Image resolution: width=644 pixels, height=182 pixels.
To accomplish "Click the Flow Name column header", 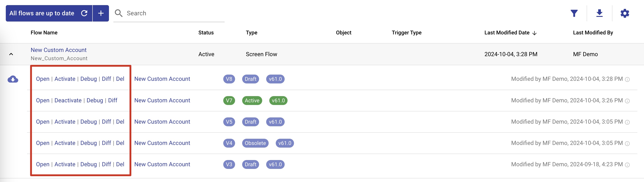I will [44, 33].
